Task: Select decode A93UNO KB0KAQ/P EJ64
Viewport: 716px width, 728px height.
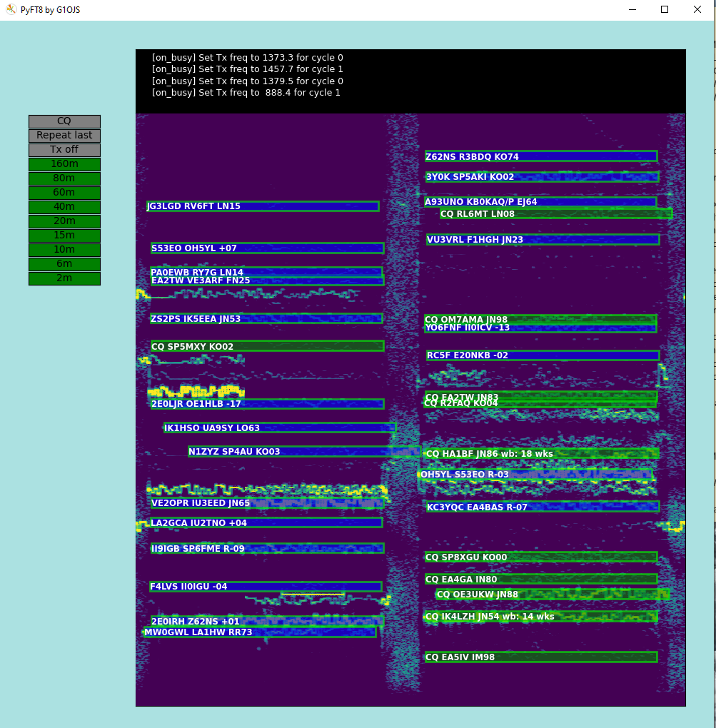Action: 540,202
